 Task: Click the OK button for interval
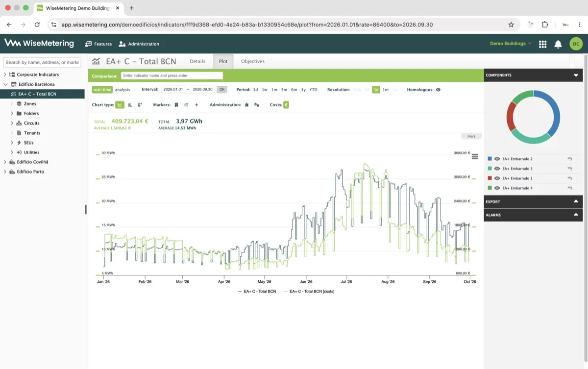pos(222,90)
